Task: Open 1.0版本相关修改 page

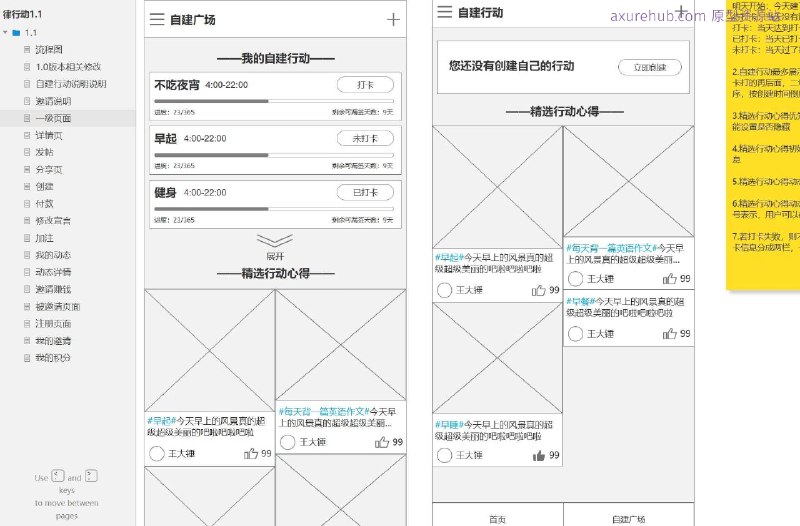Action: [68, 67]
